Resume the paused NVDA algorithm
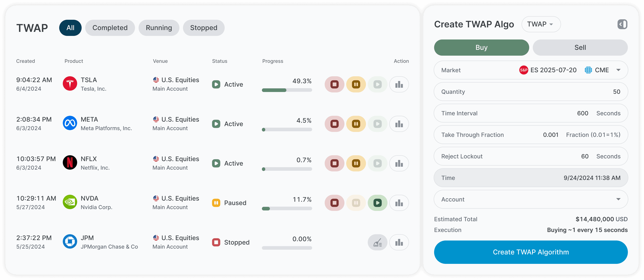This screenshot has width=644, height=280. click(x=377, y=203)
